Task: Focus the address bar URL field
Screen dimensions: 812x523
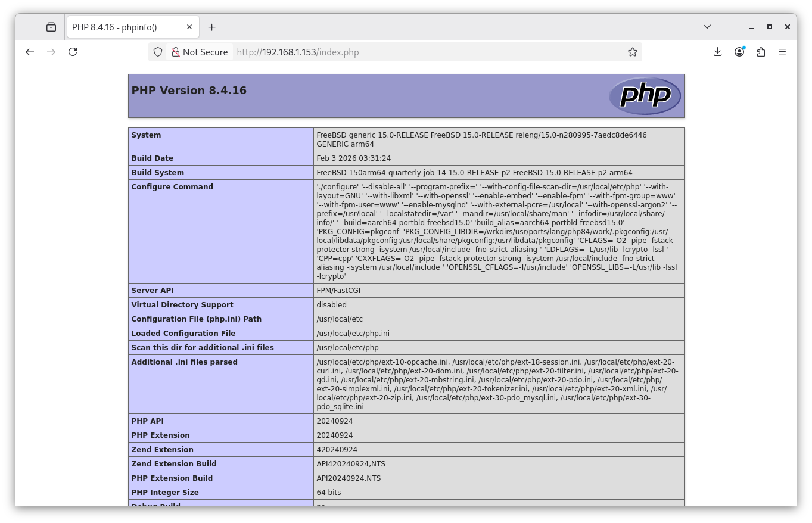Action: click(x=417, y=52)
